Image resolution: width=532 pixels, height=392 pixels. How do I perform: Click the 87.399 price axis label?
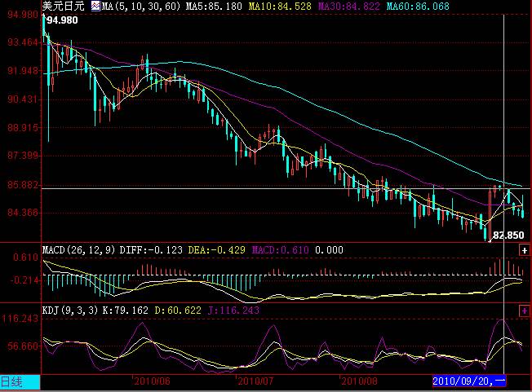23,156
